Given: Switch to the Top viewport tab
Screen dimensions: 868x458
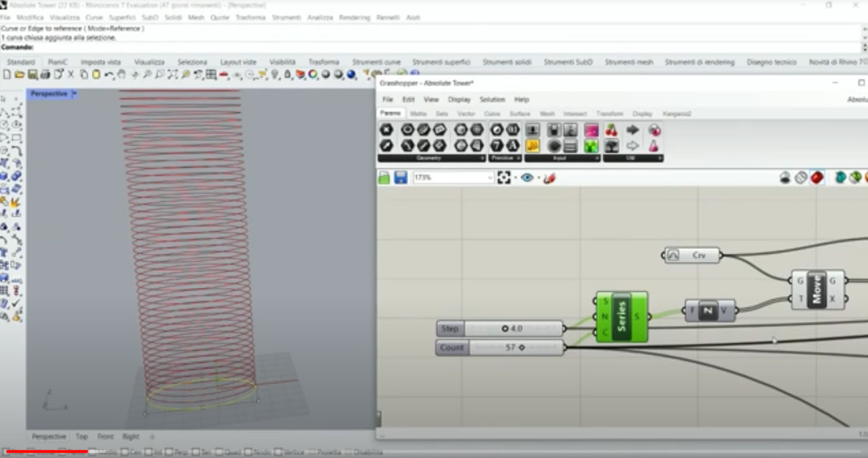Looking at the screenshot, I should 82,437.
